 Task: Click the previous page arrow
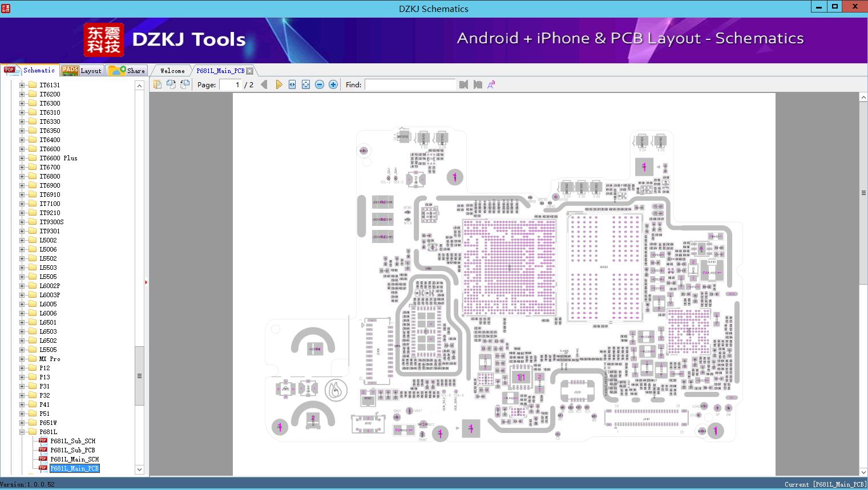[264, 84]
